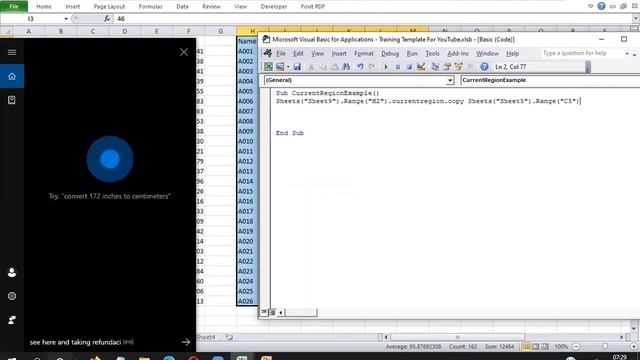Click the Cortana feedback icon at bottom
Screen dimensions: 640x360
[x=12, y=320]
